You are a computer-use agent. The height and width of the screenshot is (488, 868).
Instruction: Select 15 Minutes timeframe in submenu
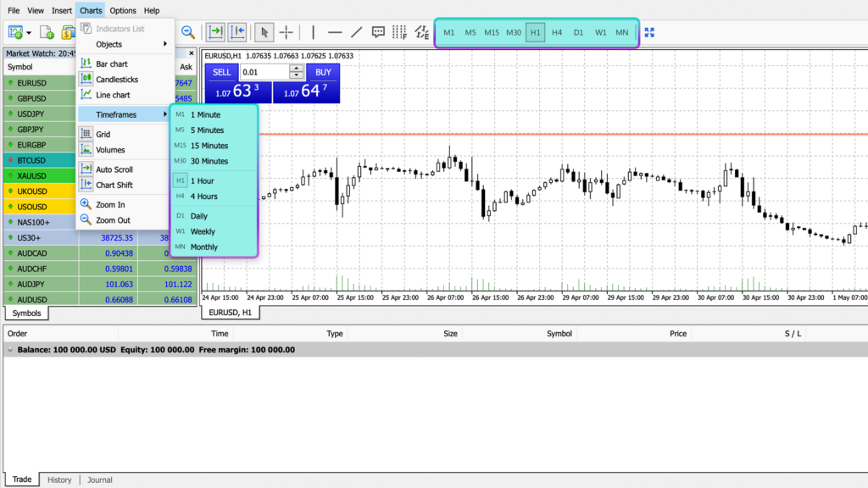[x=214, y=146]
